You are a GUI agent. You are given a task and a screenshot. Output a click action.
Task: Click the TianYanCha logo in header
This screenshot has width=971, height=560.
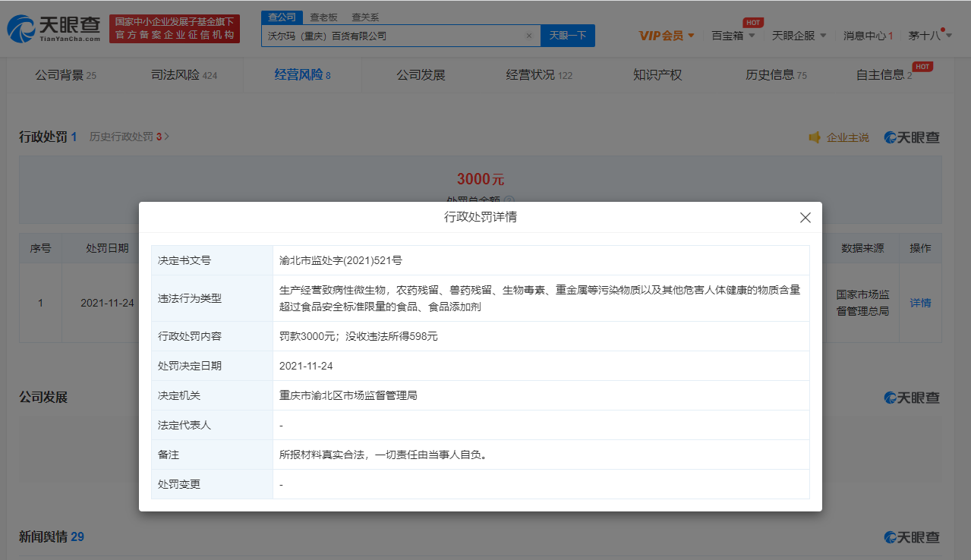tap(54, 29)
